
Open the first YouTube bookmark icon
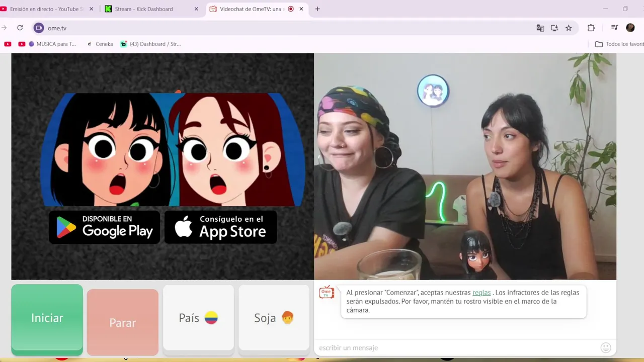coord(8,44)
